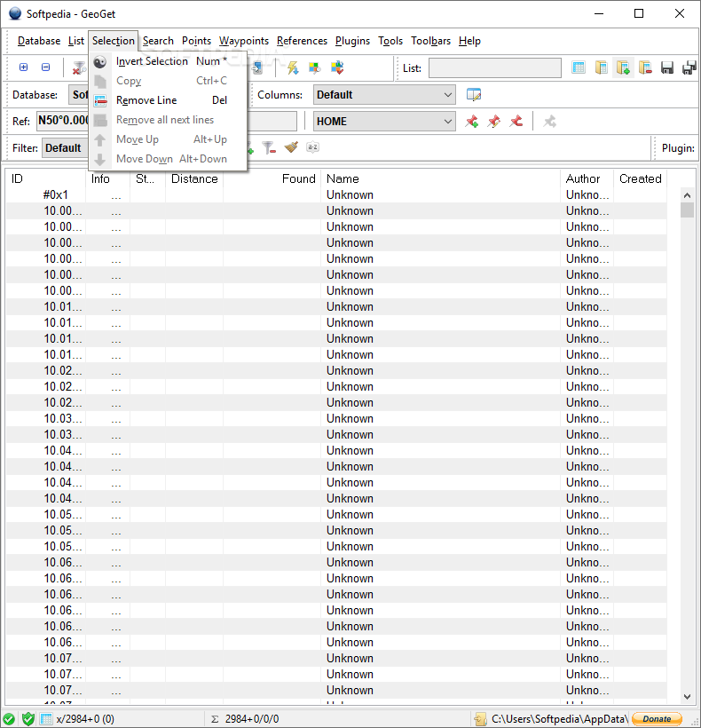
Task: Sort by the Created column header
Action: (641, 178)
